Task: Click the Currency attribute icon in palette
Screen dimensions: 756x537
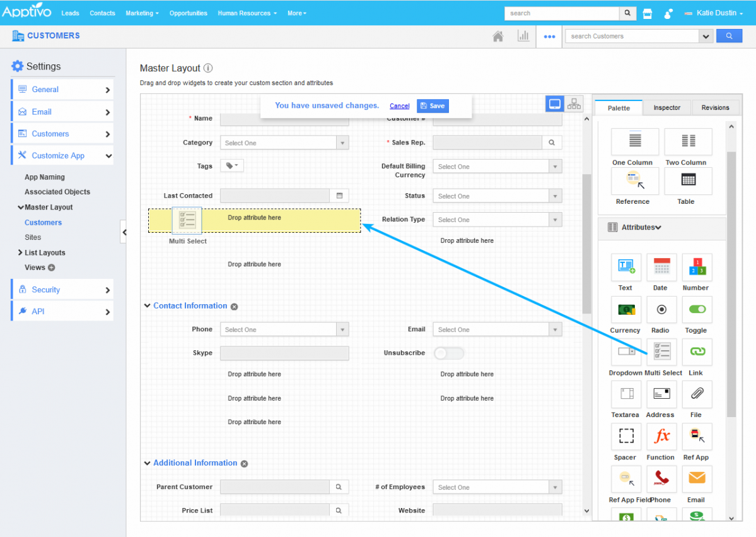Action: 626,310
